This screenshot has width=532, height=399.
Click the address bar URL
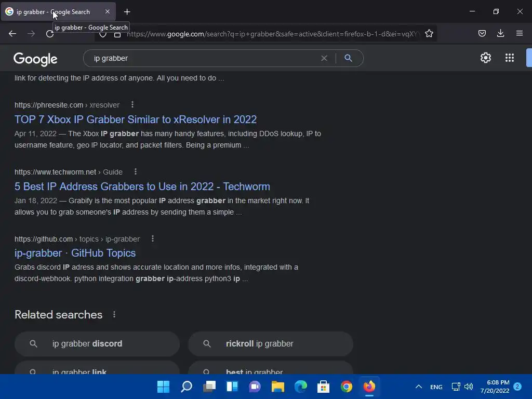273,34
